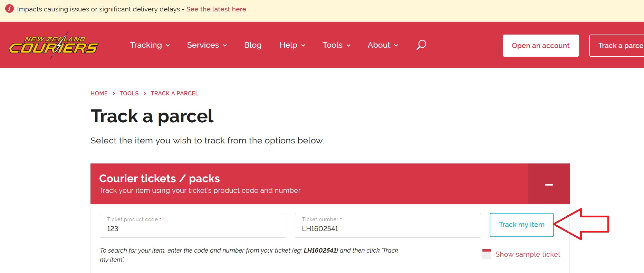This screenshot has width=644, height=273.
Task: Open the Services dropdown menu
Action: (x=207, y=45)
